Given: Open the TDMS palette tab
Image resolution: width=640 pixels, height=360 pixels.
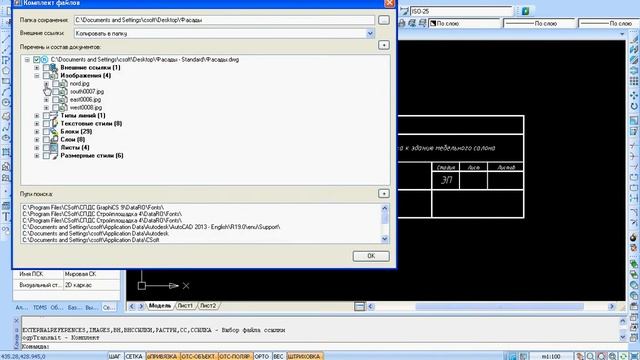Looking at the screenshot, I should 40,307.
